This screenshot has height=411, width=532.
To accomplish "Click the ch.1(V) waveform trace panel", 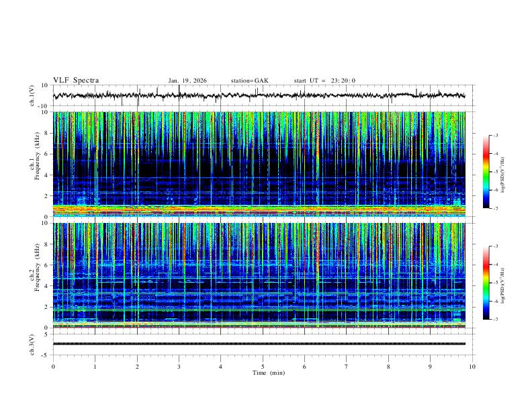I will point(264,95).
